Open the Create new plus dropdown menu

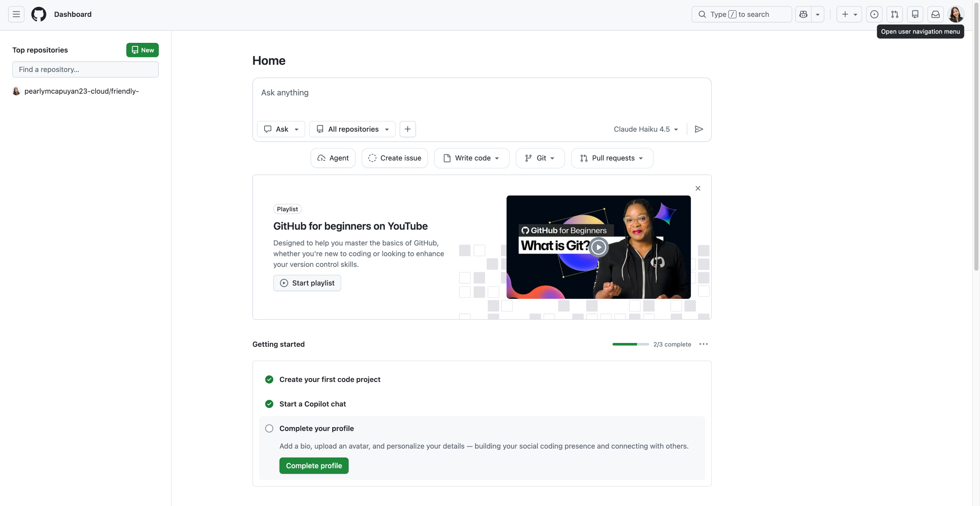pos(849,14)
